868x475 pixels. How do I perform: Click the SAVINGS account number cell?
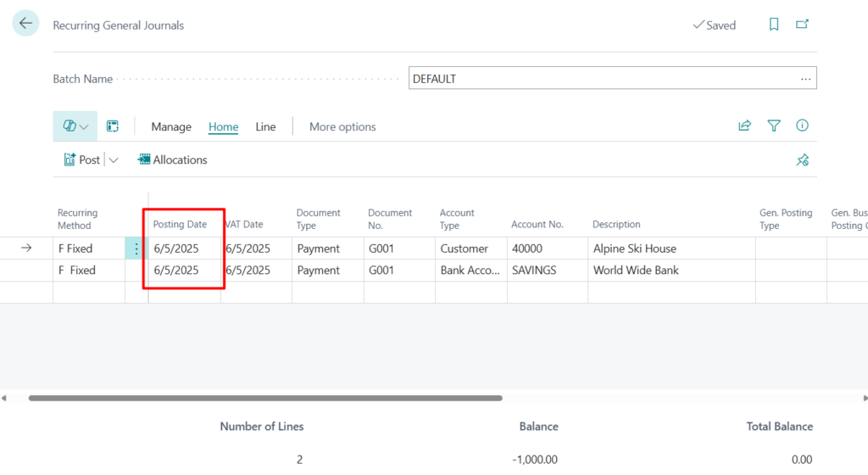[546, 271]
